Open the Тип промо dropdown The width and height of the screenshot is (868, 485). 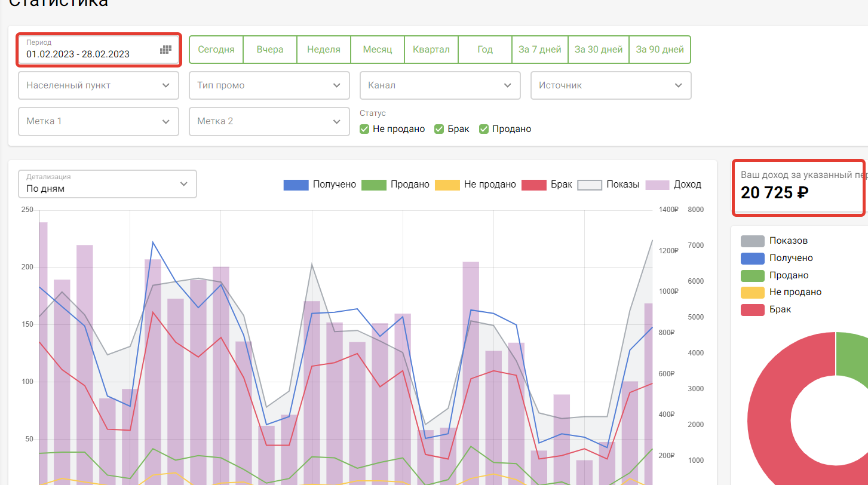269,85
